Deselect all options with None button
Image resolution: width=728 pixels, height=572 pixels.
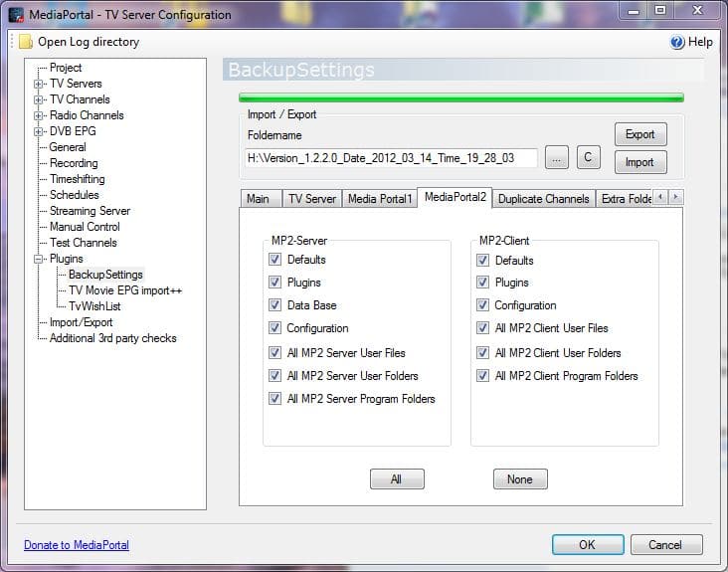point(520,479)
